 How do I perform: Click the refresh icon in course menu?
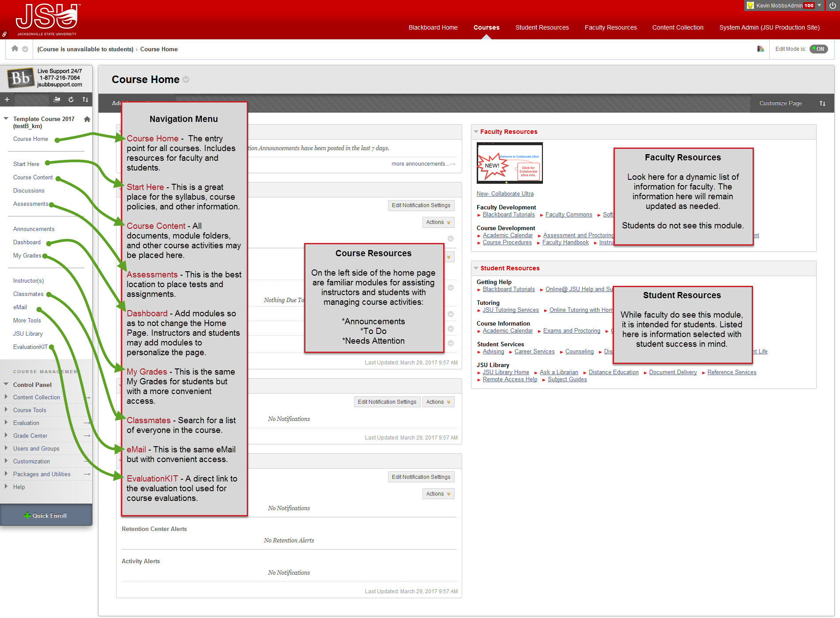[x=71, y=99]
